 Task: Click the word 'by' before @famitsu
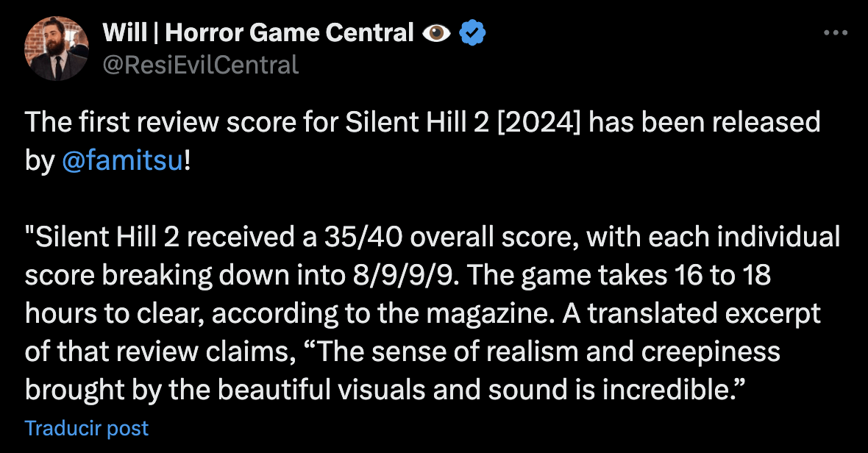pos(39,162)
